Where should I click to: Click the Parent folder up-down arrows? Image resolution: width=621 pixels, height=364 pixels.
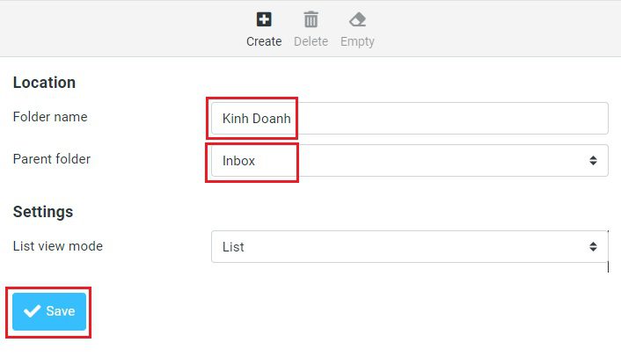point(593,160)
